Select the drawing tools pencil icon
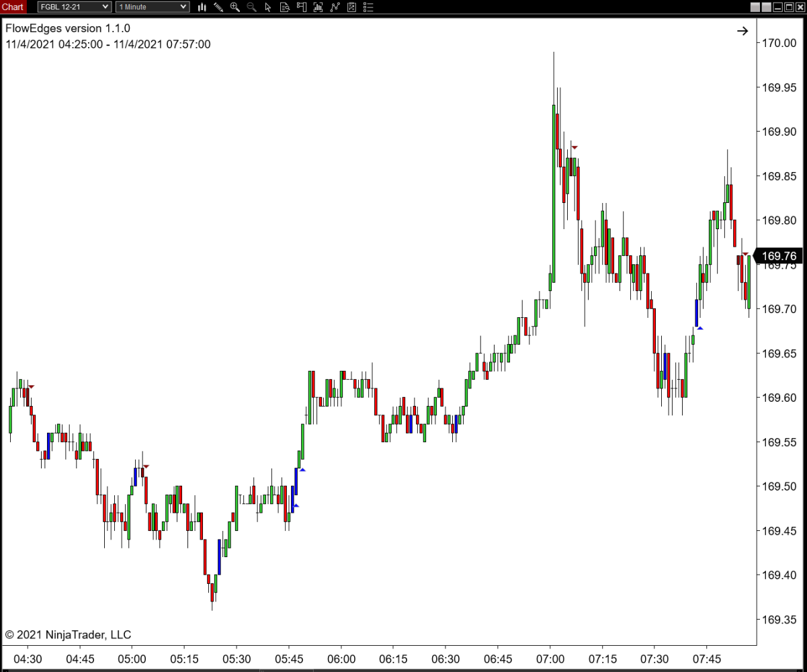807x672 pixels. point(218,7)
